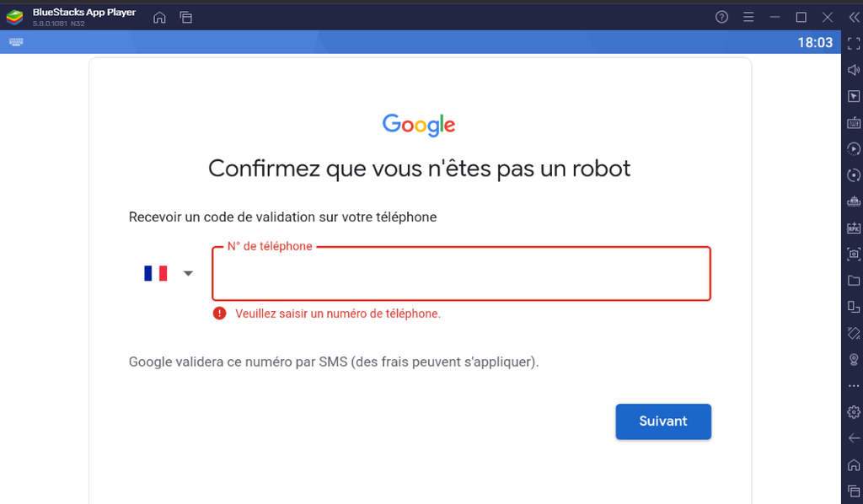Image resolution: width=863 pixels, height=504 pixels.
Task: Show more sidebar options with the three dots
Action: pos(853,385)
